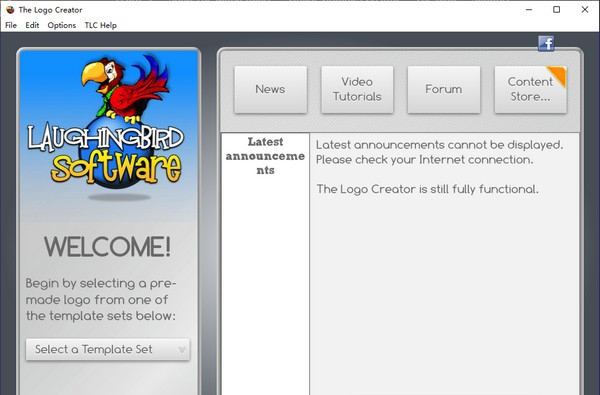Select the Latest announcements heading
This screenshot has height=395, width=600.
coord(265,156)
